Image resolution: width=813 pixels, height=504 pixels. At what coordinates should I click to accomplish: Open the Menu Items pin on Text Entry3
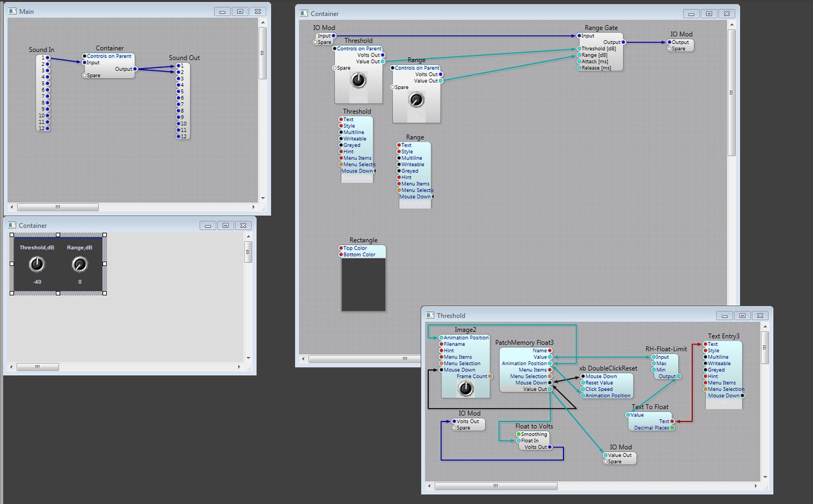click(x=704, y=383)
